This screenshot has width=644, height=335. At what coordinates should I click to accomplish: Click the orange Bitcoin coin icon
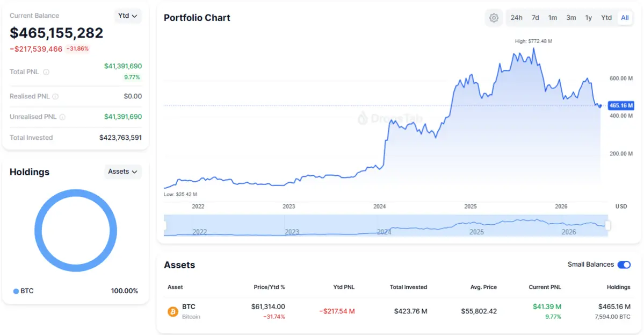point(173,311)
